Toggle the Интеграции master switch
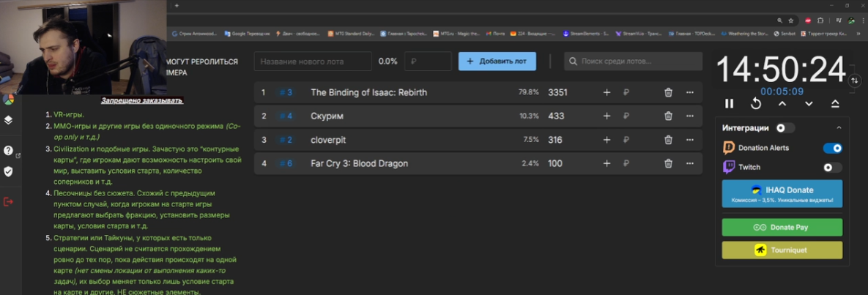868x295 pixels. point(784,128)
